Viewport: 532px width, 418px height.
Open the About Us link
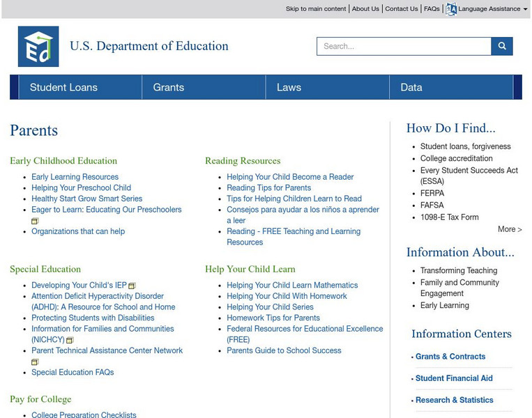click(365, 9)
